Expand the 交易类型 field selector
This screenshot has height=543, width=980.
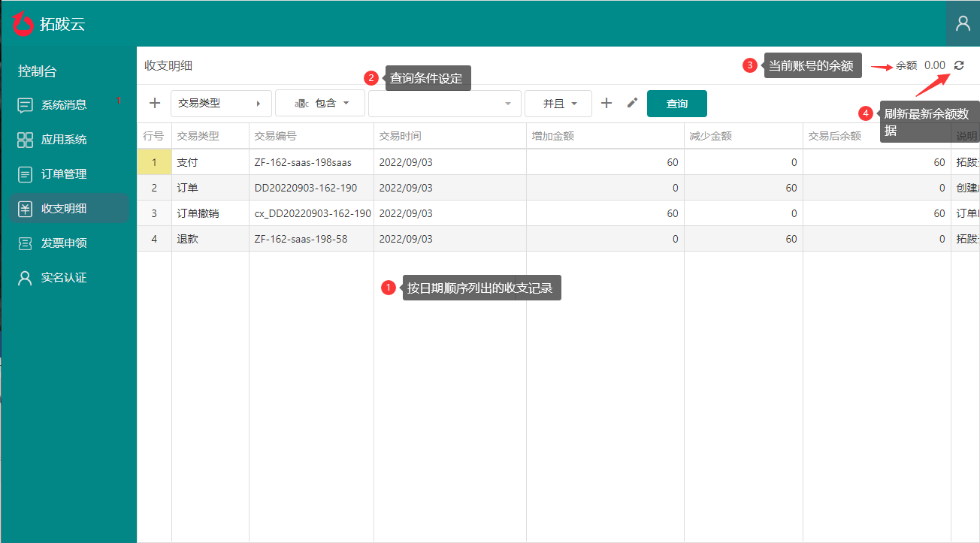(x=221, y=103)
